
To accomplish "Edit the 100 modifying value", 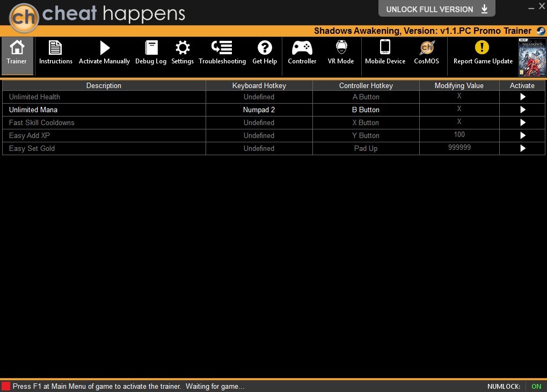I will (459, 135).
